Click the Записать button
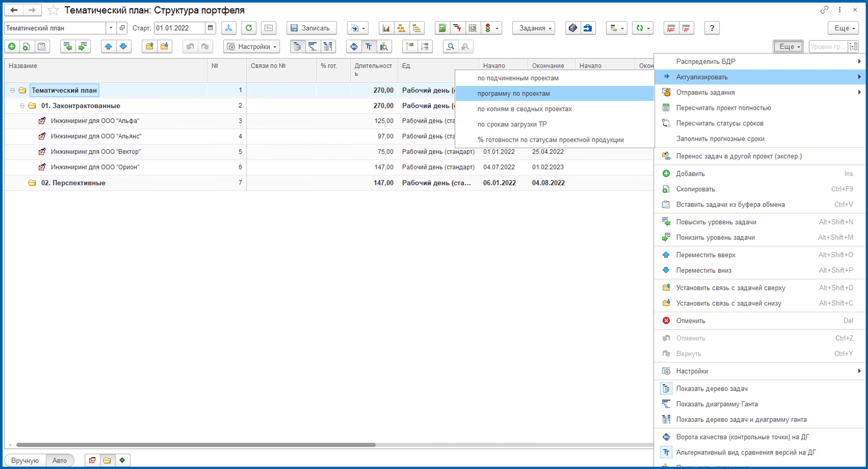The image size is (868, 469). point(311,28)
